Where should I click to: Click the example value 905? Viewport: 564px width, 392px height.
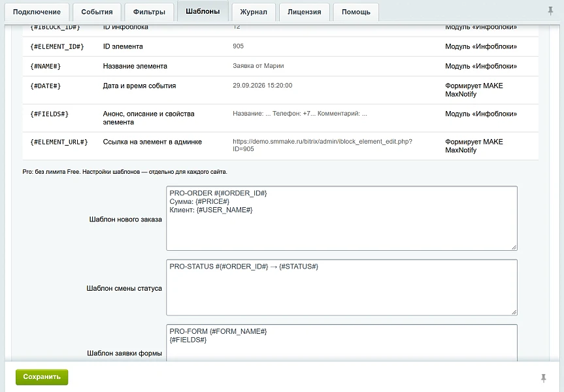click(238, 46)
